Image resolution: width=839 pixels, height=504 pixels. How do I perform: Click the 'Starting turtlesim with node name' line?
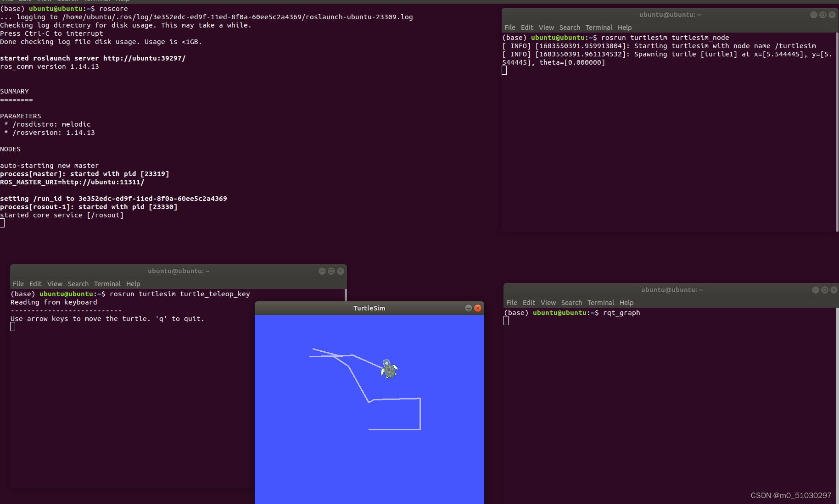click(x=659, y=46)
